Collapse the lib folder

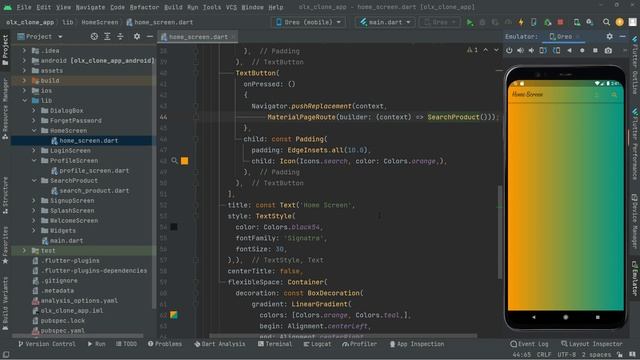click(24, 100)
